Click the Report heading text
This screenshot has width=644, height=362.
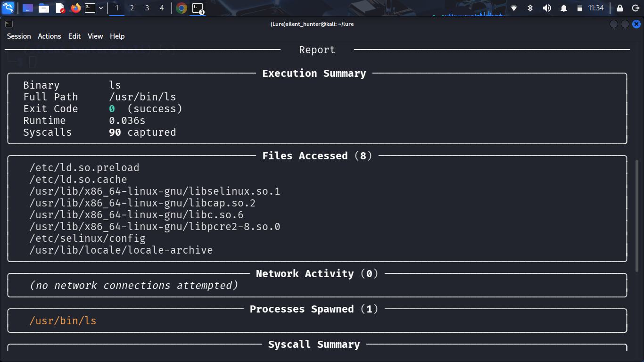[x=317, y=50]
